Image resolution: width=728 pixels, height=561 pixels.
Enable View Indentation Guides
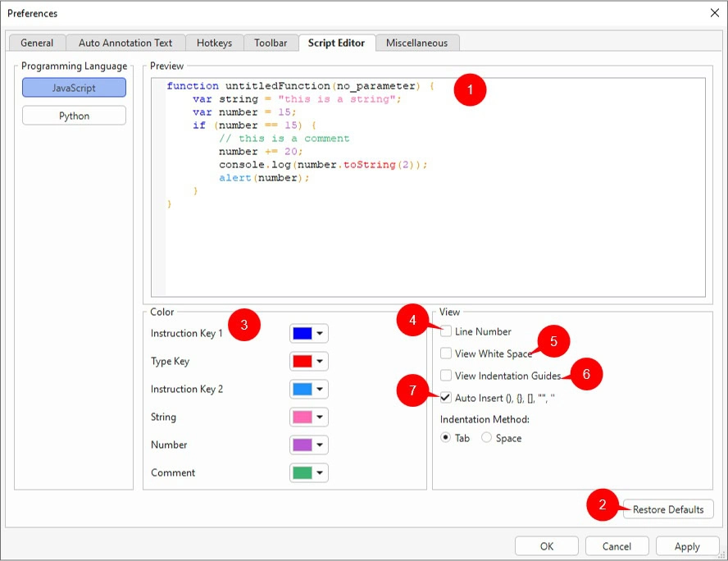447,376
